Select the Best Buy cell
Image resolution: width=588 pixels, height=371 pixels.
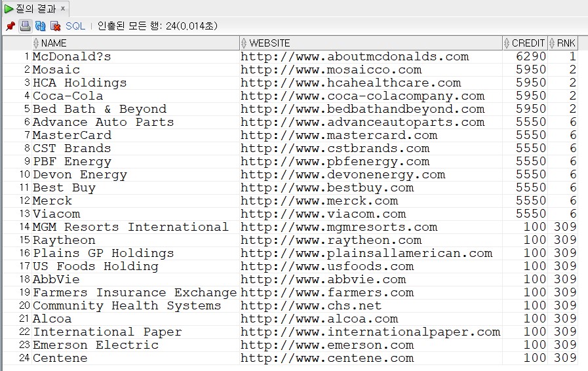136,188
